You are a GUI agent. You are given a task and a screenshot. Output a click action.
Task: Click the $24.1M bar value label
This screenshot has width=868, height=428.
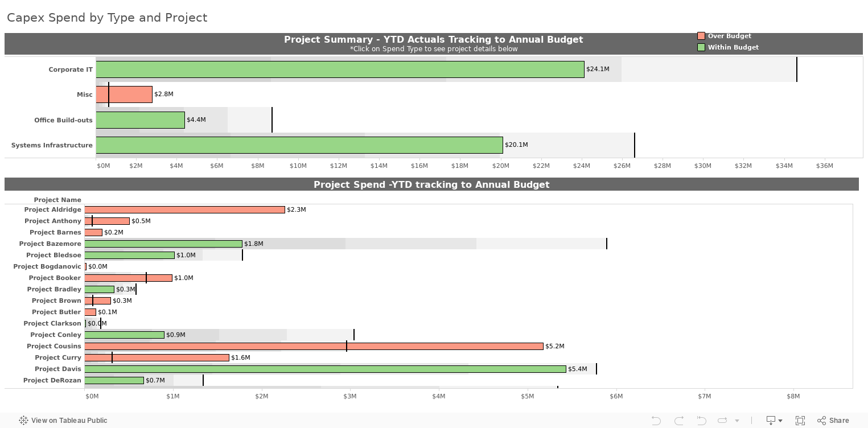598,69
